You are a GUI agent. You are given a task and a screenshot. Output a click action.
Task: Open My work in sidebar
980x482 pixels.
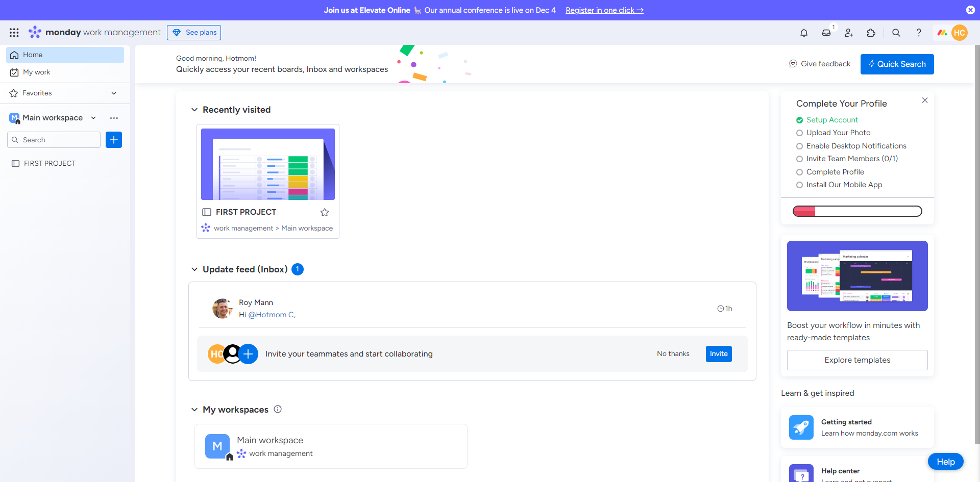point(65,72)
